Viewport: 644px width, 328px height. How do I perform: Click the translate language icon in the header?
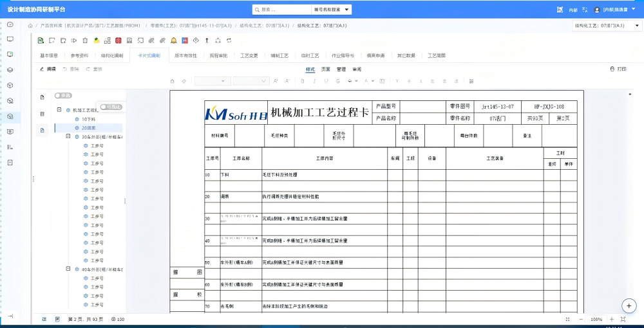585,10
